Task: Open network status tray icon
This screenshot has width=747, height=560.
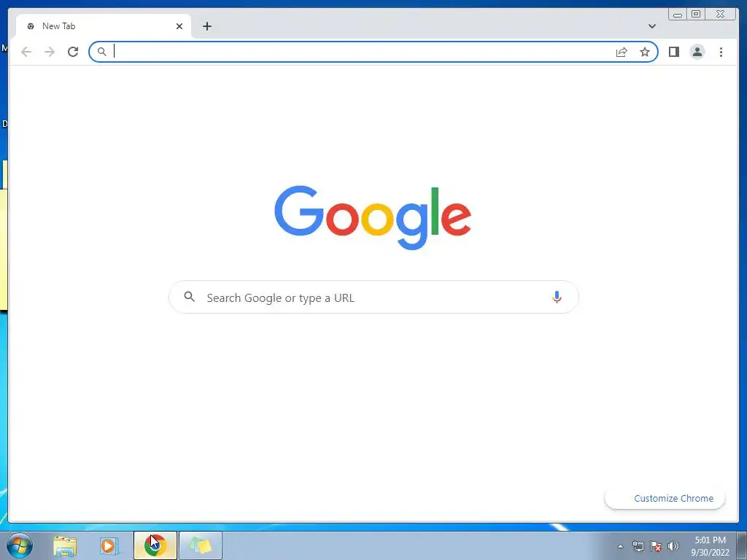Action: point(638,546)
